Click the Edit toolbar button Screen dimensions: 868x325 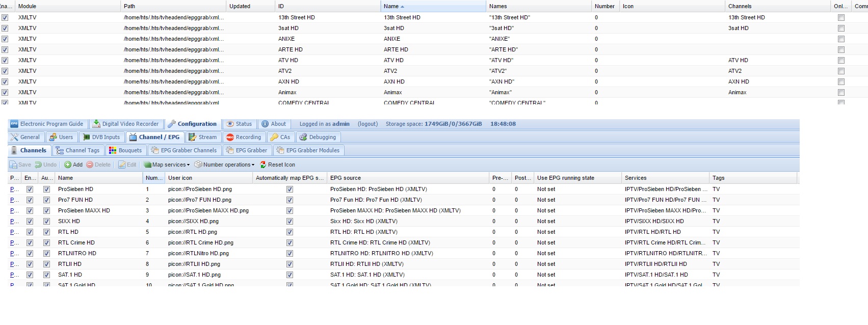click(127, 165)
